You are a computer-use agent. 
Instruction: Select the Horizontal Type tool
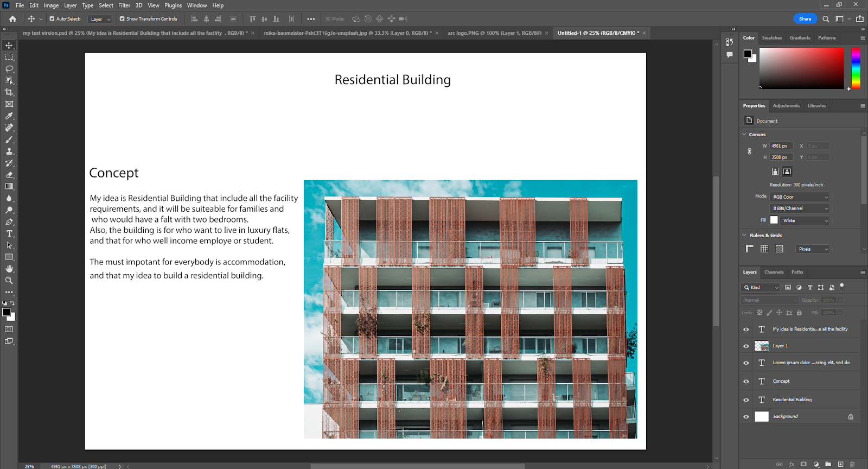(x=9, y=234)
